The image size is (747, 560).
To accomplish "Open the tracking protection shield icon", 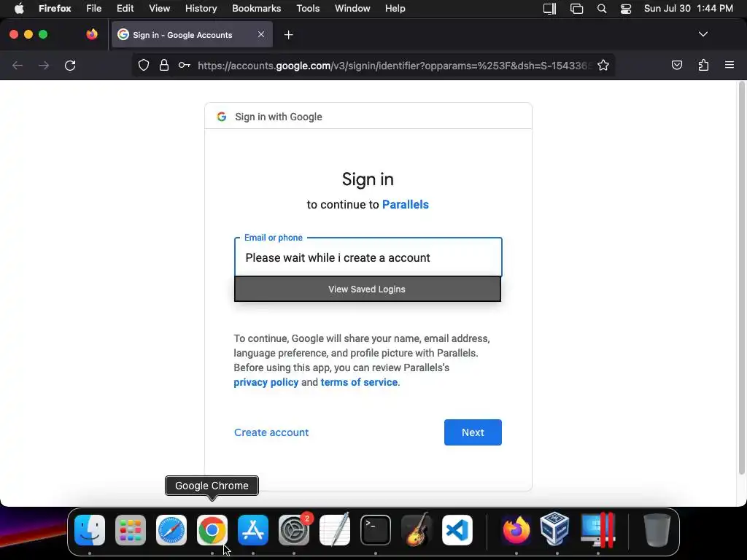I will point(144,65).
